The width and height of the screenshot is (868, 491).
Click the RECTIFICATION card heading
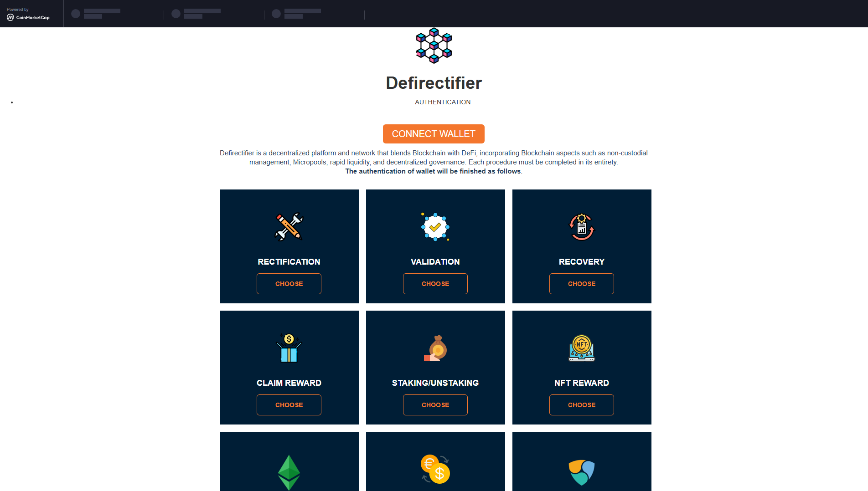289,262
